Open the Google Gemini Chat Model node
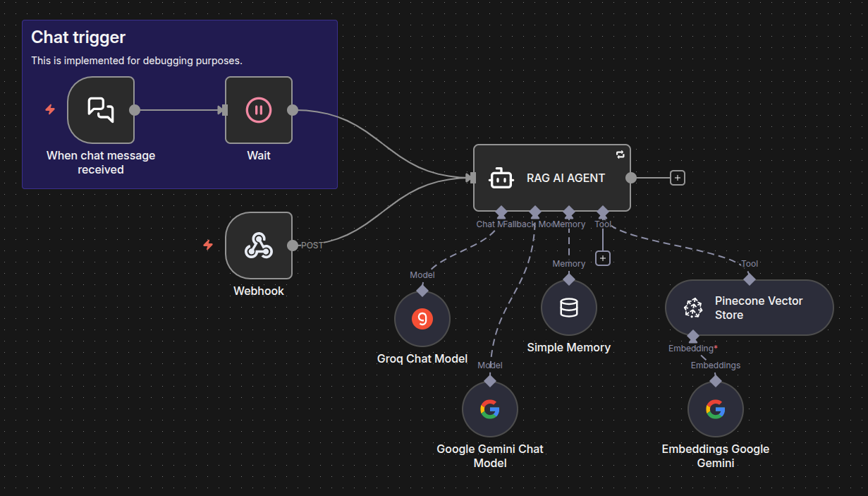Image resolution: width=868 pixels, height=496 pixels. point(489,409)
